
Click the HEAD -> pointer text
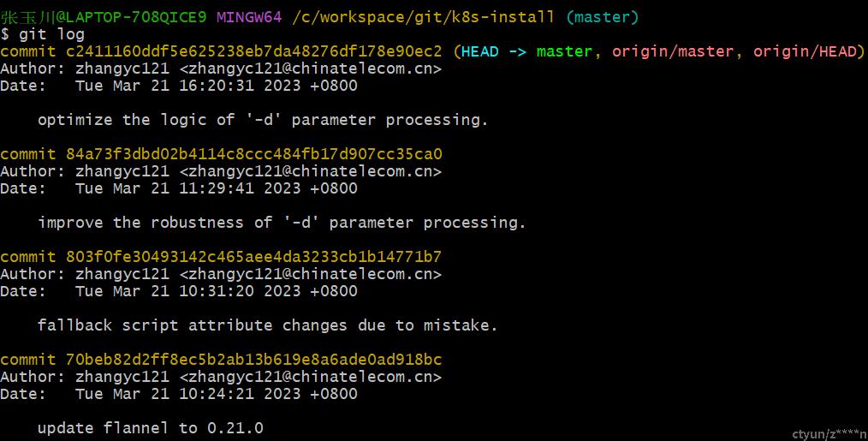tap(494, 51)
